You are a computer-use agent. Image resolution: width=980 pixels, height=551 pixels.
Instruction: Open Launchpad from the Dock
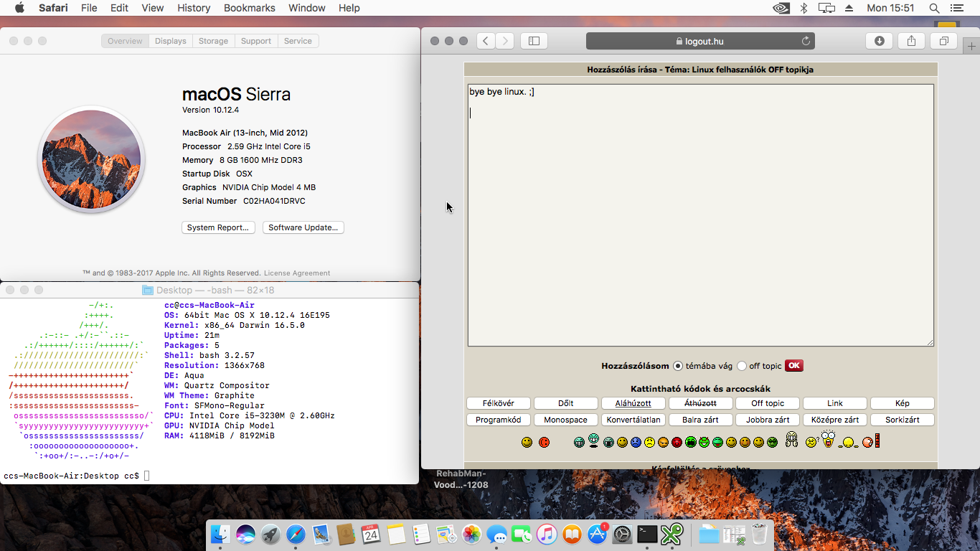tap(270, 534)
